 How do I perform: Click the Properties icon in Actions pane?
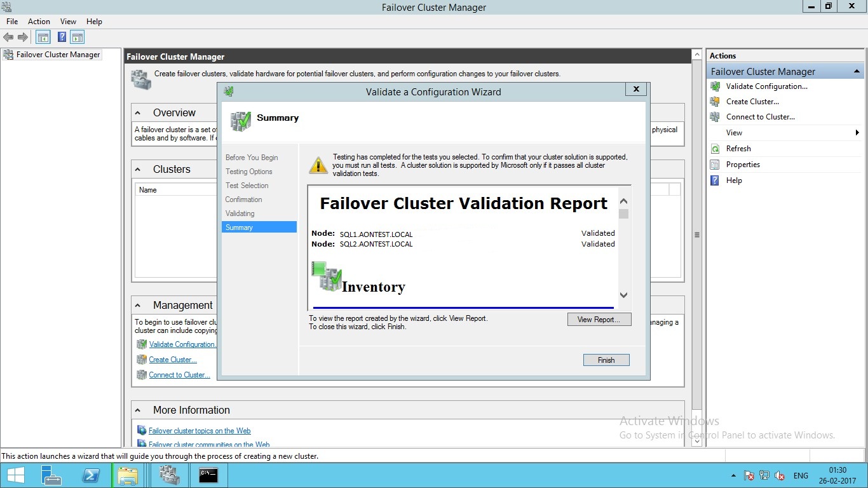tap(715, 165)
